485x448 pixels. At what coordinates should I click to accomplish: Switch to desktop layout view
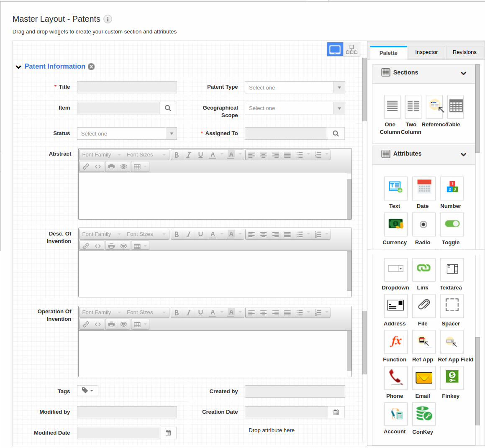[x=335, y=49]
